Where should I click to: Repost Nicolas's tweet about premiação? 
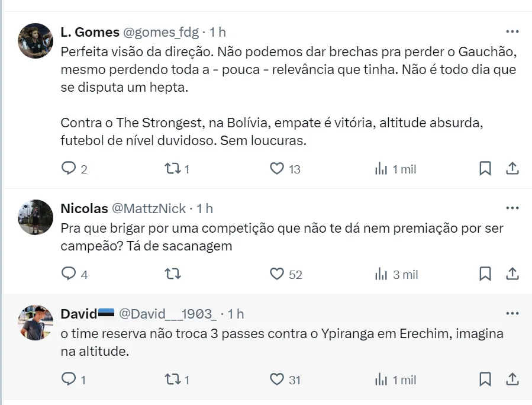pos(173,274)
